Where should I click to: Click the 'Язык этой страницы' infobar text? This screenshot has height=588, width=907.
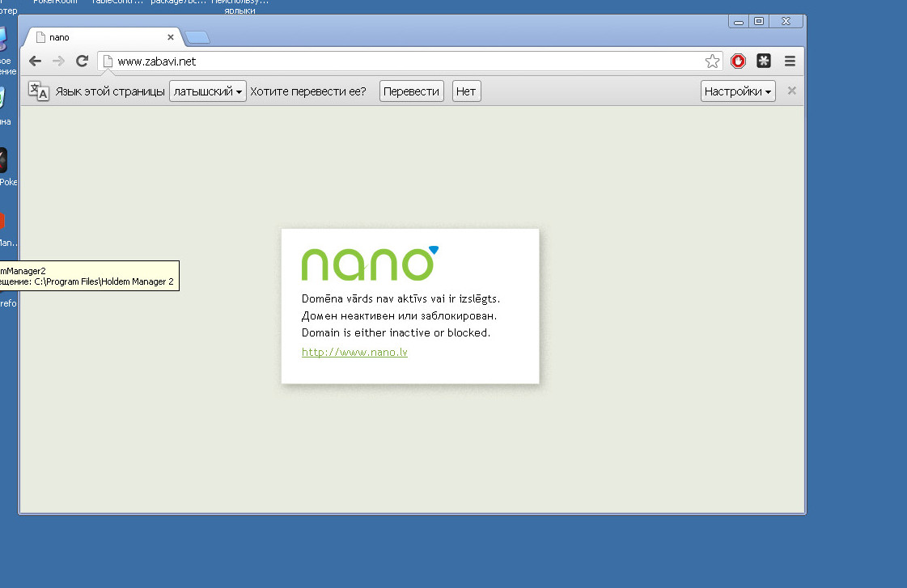(110, 91)
